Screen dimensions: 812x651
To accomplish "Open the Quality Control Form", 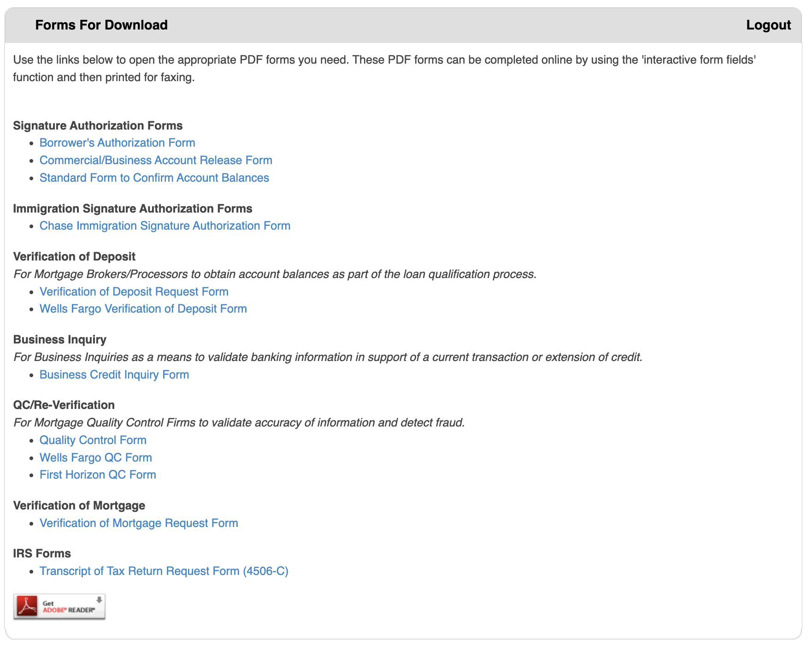I will [x=93, y=440].
